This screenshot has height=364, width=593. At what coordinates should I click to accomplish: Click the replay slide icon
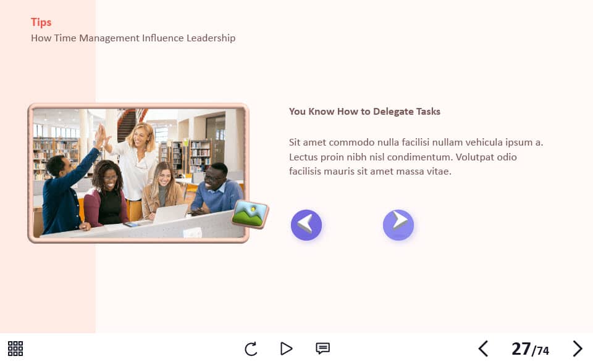pyautogui.click(x=251, y=349)
